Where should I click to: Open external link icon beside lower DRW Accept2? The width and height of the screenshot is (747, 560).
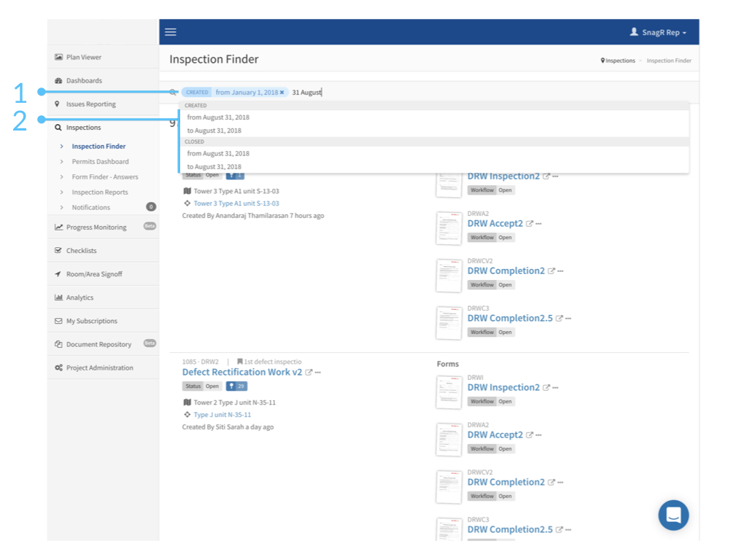point(530,435)
